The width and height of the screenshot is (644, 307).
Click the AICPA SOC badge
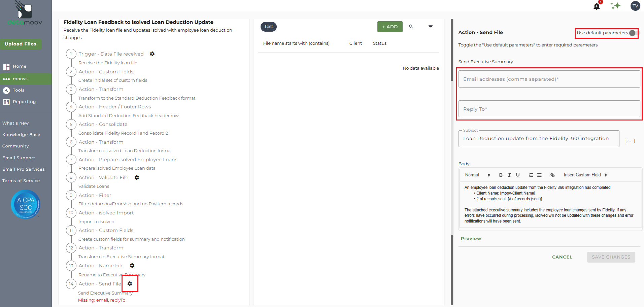click(x=26, y=204)
